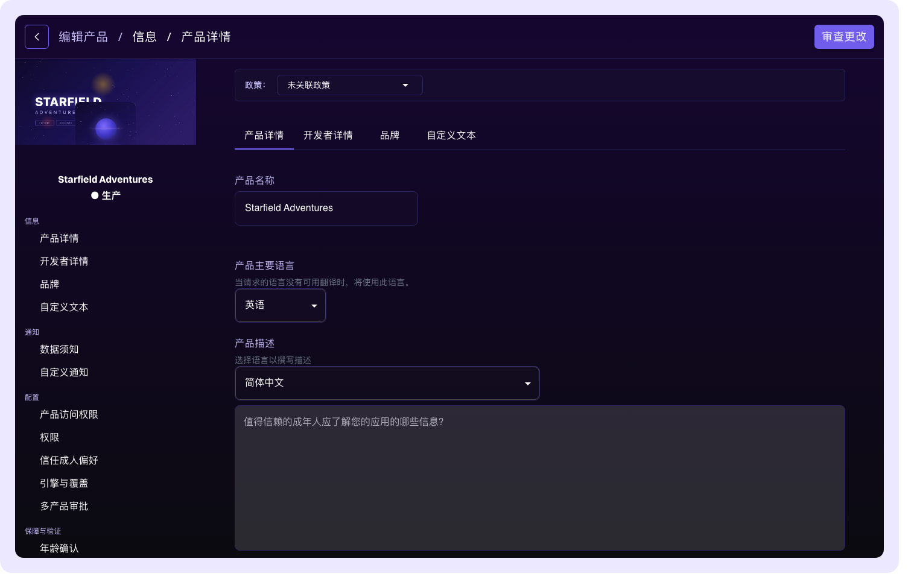The image size is (914, 588).
Task: Click the product description text area
Action: (x=540, y=478)
